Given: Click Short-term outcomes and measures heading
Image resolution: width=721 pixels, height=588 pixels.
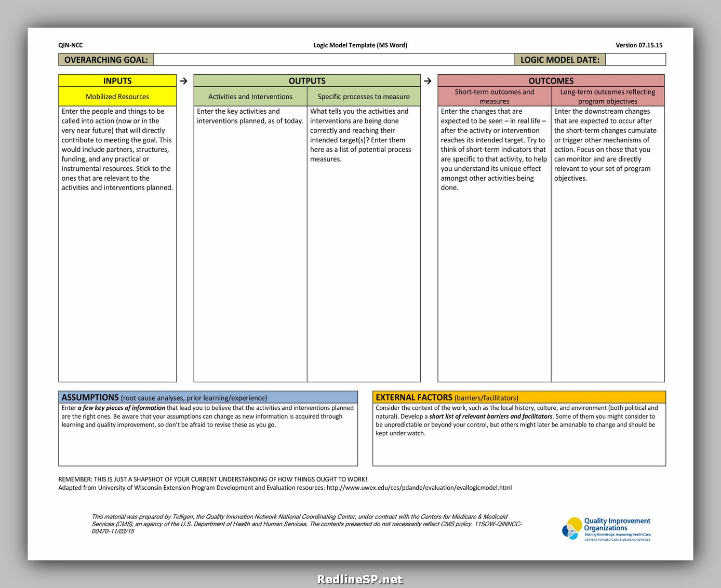Looking at the screenshot, I should [x=494, y=97].
